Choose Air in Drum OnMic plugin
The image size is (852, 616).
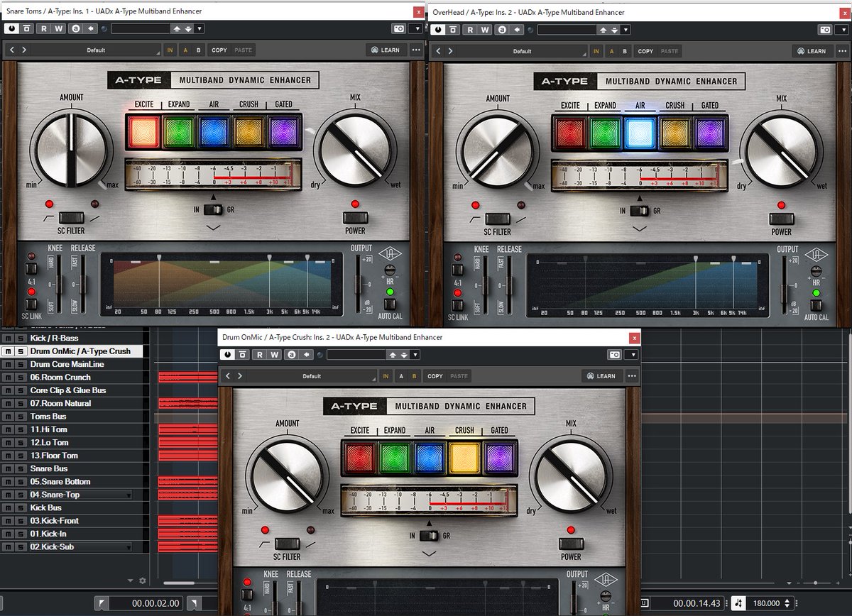(429, 458)
